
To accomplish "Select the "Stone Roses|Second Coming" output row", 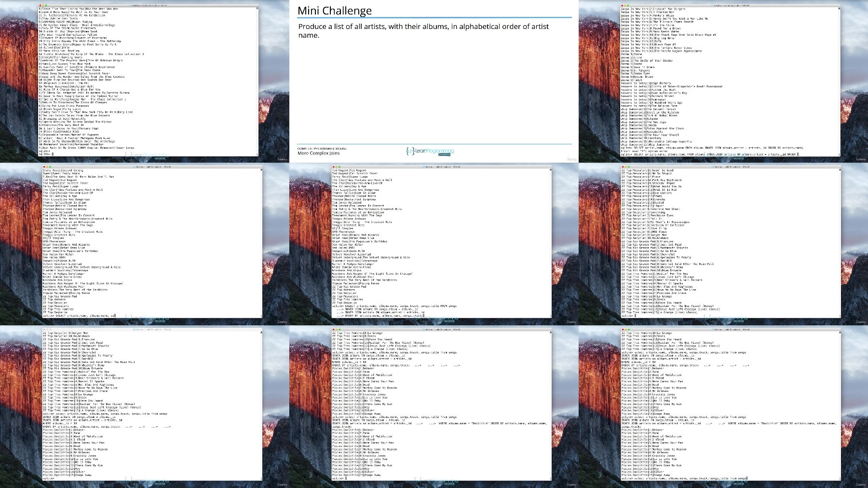I will [x=63, y=170].
